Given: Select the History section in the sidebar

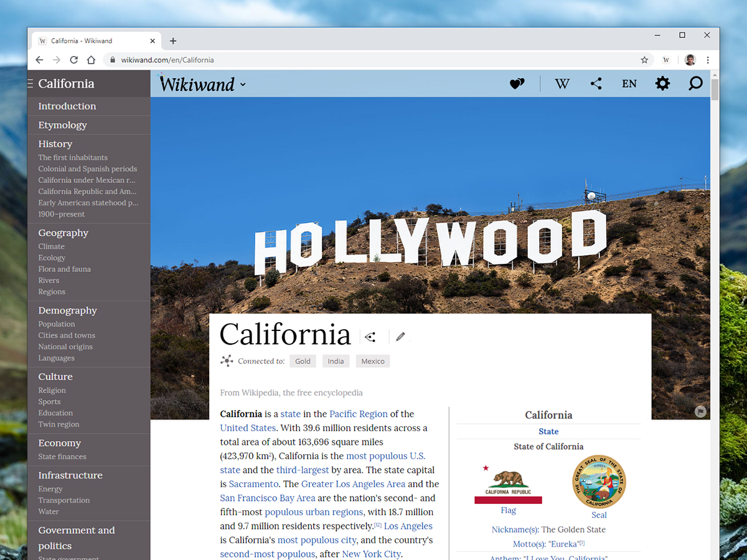Looking at the screenshot, I should 55,144.
